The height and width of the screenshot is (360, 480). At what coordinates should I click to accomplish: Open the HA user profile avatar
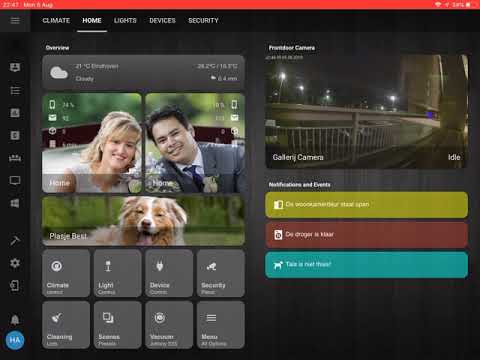click(x=15, y=340)
